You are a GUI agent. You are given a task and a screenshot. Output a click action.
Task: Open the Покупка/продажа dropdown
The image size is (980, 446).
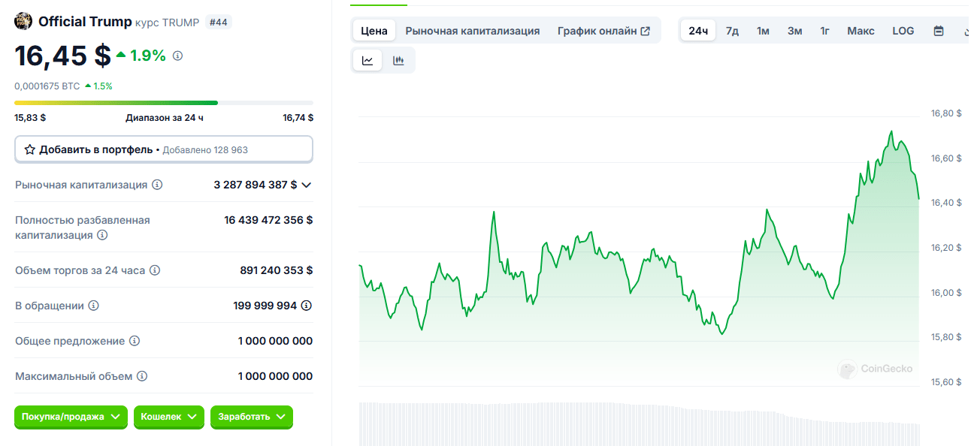pyautogui.click(x=71, y=417)
